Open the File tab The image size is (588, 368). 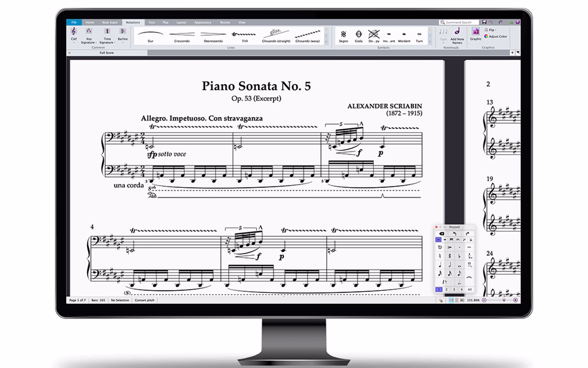click(74, 22)
